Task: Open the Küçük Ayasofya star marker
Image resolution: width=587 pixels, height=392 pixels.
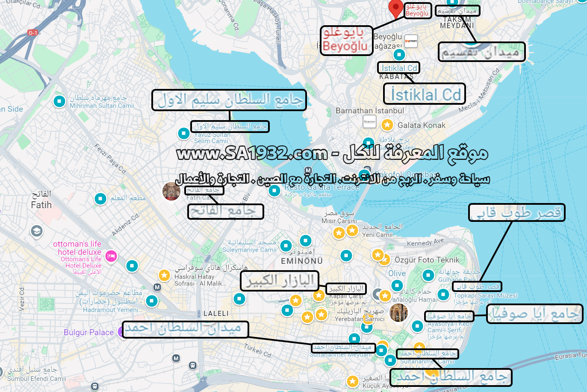Action: pyautogui.click(x=352, y=381)
